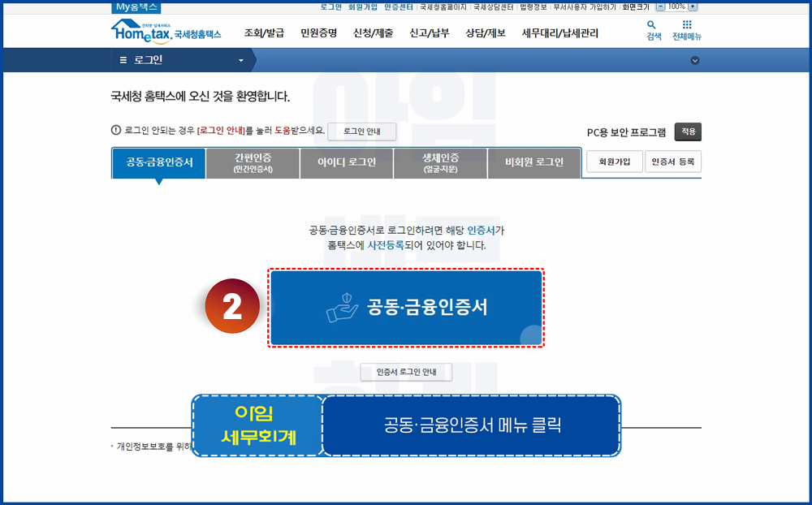
Task: Select the 공동·금융인증서 tab
Action: 159,162
